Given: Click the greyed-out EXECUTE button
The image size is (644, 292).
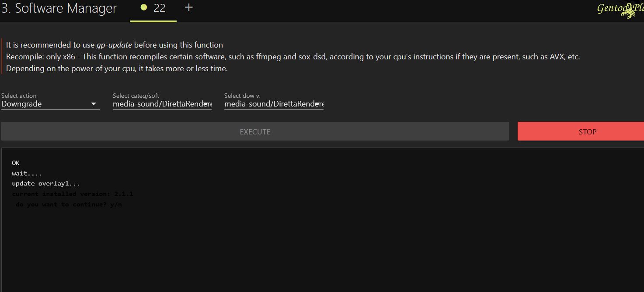Looking at the screenshot, I should [x=255, y=131].
